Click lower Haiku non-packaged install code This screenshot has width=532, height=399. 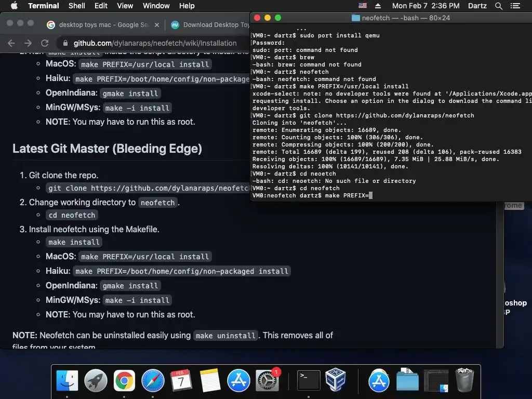(x=181, y=271)
